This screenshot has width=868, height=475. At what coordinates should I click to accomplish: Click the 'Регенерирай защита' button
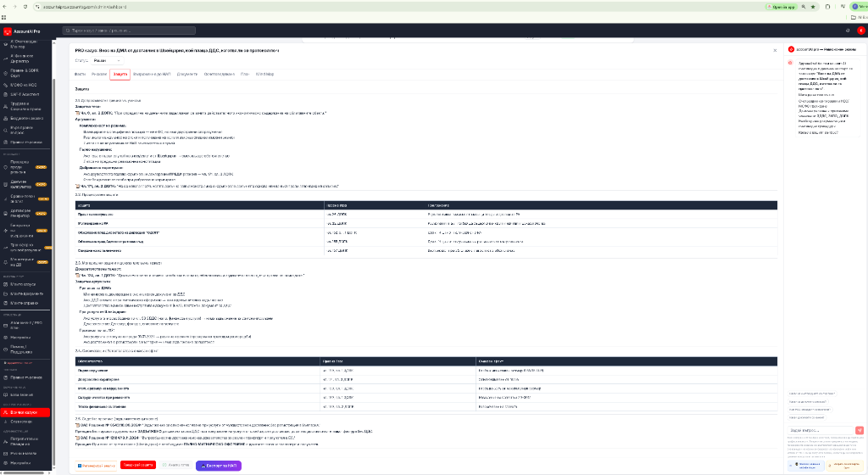[97, 466]
